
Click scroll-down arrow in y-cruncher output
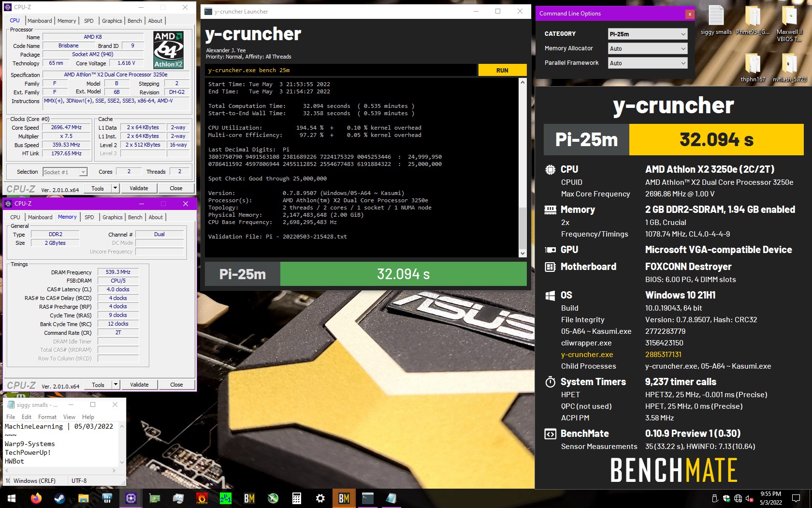coord(522,253)
